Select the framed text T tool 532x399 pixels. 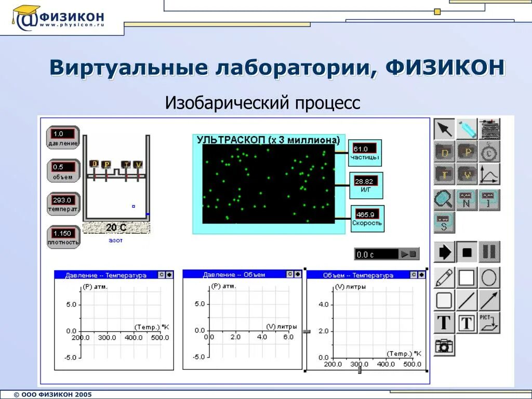pyautogui.click(x=467, y=323)
